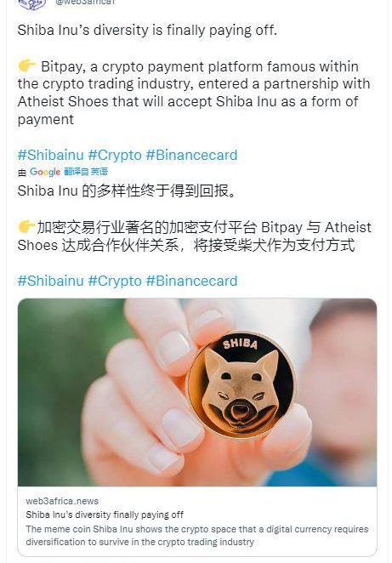The width and height of the screenshot is (392, 563).
Task: Open #Binancecard hashtag below Chinese translation
Action: tap(191, 281)
